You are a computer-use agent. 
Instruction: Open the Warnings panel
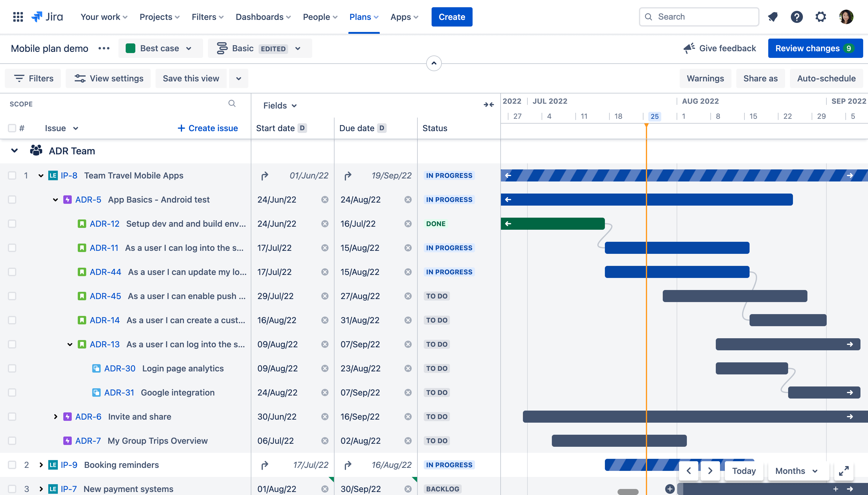tap(705, 78)
